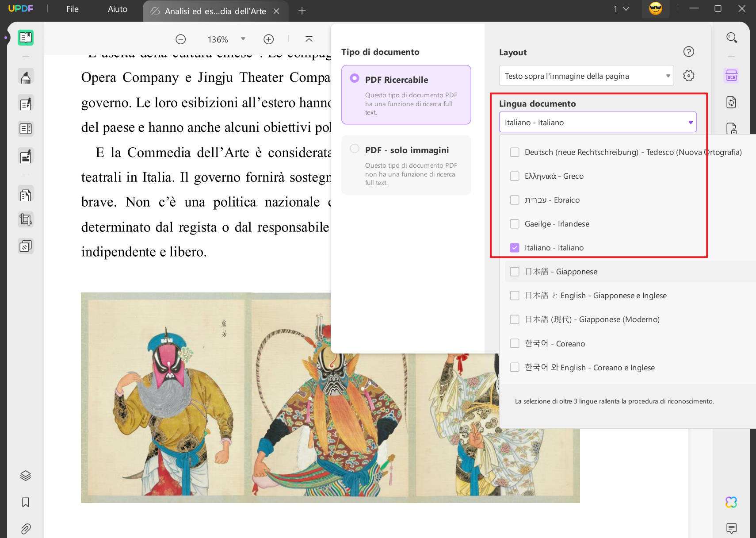This screenshot has width=756, height=538.
Task: Check Deutsch (neue Rechtschreibung) language
Action: click(514, 152)
